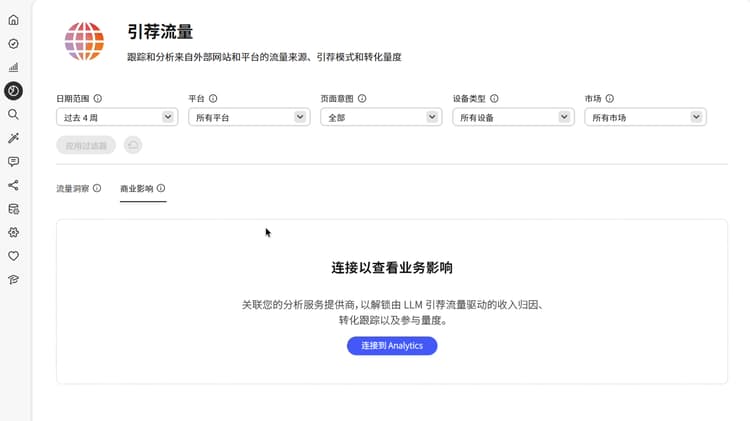Screen dimensions: 750x421
Task: Select the 商业影响 tab
Action: (136, 188)
